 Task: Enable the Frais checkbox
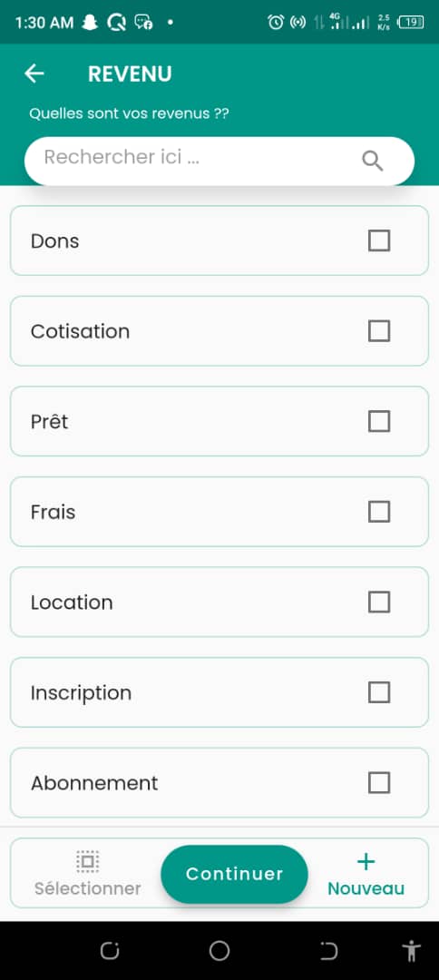point(379,511)
